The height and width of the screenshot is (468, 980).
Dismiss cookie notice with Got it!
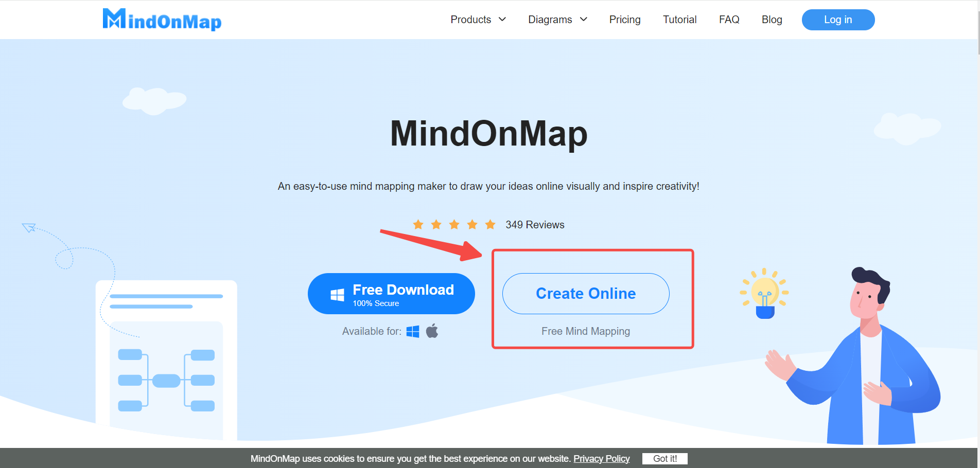tap(665, 459)
